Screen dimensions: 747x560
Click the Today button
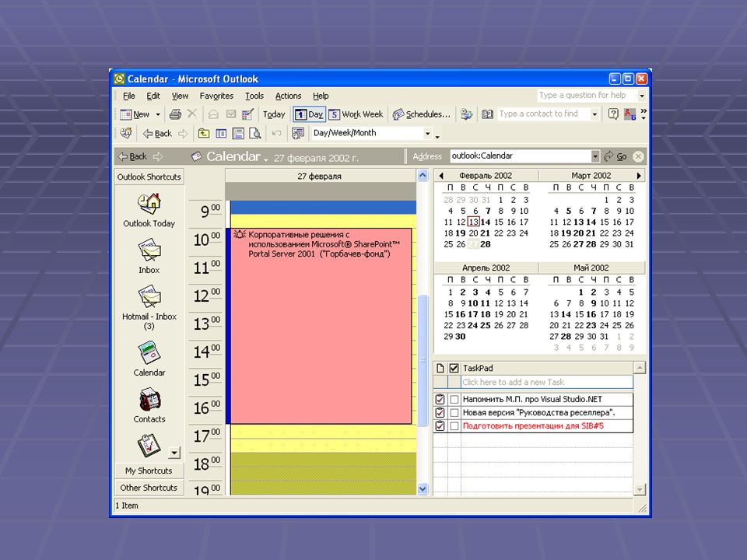274,114
